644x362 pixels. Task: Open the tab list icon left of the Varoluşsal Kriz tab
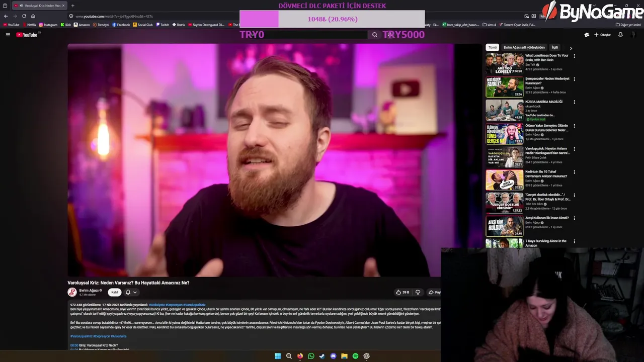click(x=5, y=6)
